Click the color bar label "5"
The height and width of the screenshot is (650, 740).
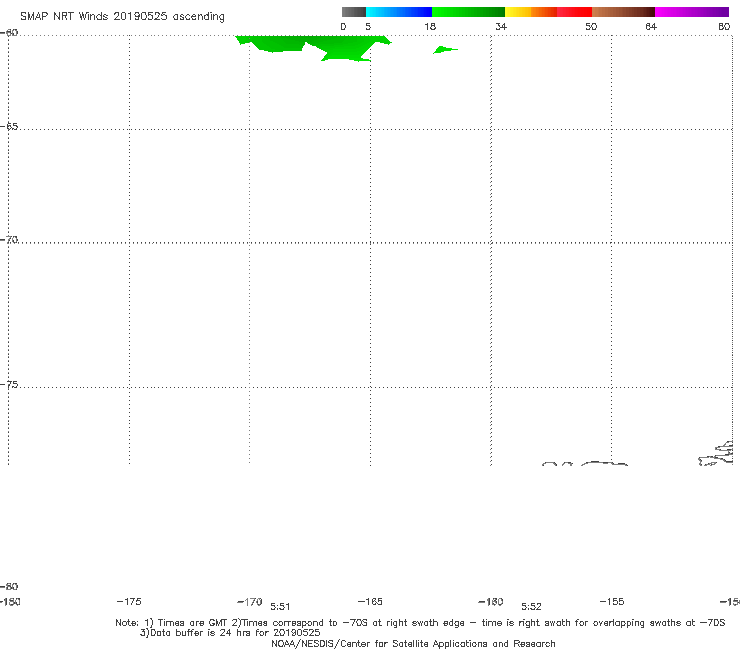tap(368, 26)
